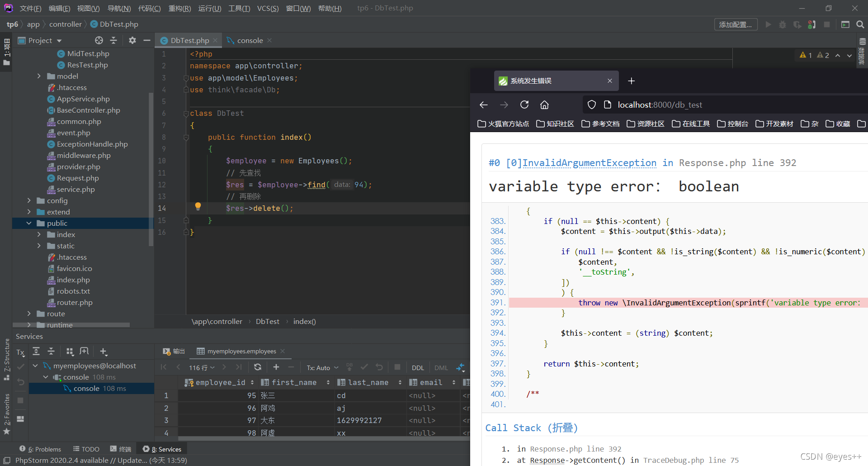Click Call Stack (折叠) heading
The height and width of the screenshot is (466, 868).
click(531, 428)
